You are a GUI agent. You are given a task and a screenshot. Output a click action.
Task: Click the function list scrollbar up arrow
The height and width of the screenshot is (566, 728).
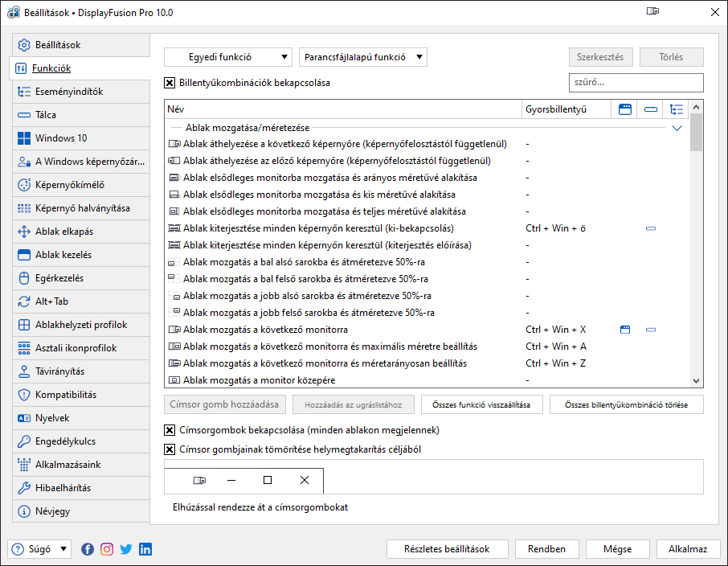[696, 108]
